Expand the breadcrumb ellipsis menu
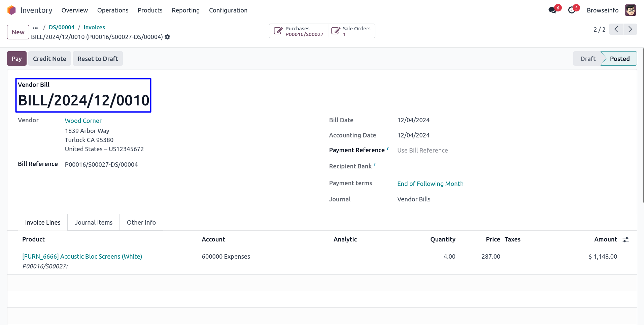 (x=35, y=28)
